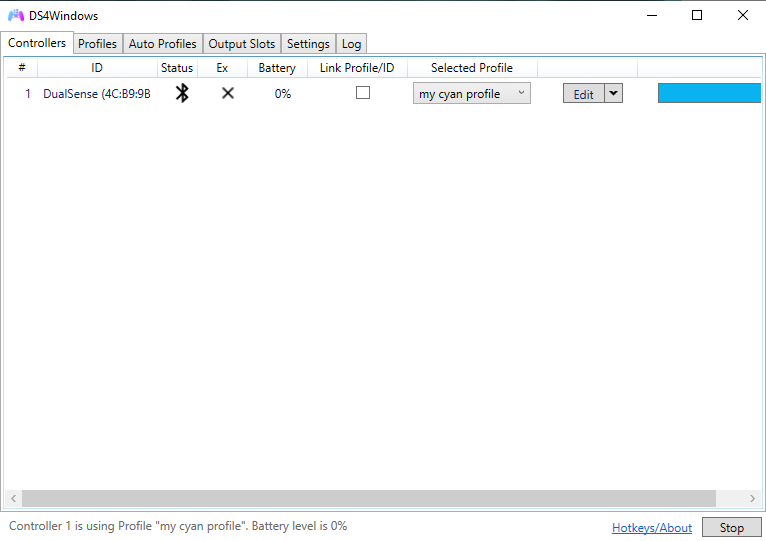Image resolution: width=766 pixels, height=541 pixels.
Task: Switch to the Controllers tab
Action: [37, 43]
